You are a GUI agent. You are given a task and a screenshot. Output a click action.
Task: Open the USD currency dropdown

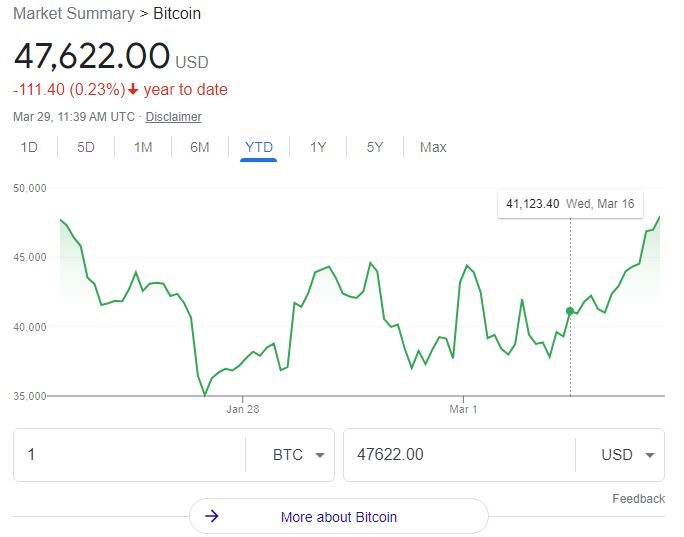point(629,455)
